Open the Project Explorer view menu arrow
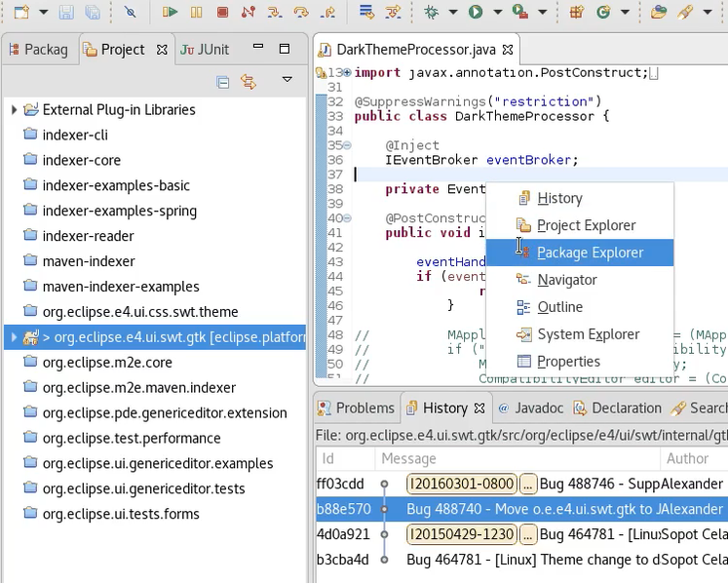Screen dimensions: 728x584 [287, 79]
